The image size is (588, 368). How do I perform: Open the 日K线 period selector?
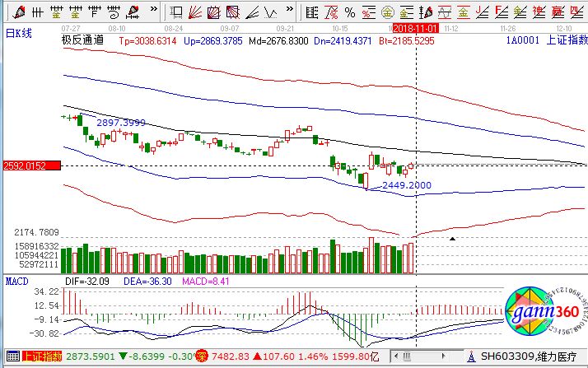point(18,30)
